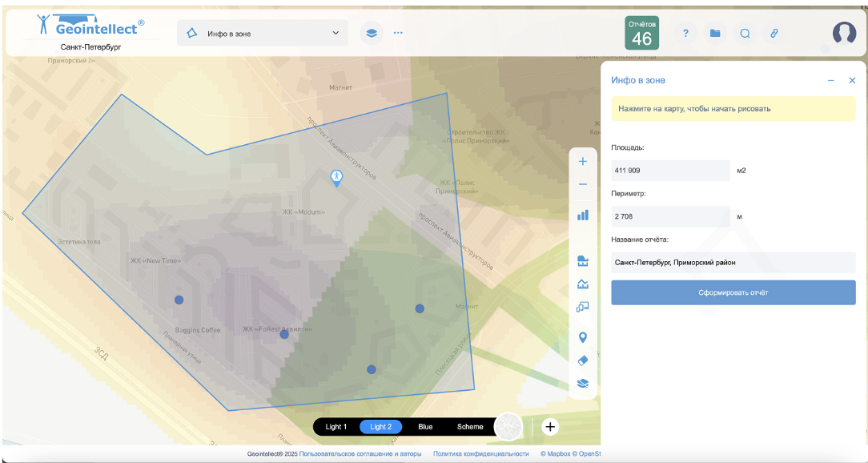Open the user profile avatar menu
The width and height of the screenshot is (868, 463).
844,33
